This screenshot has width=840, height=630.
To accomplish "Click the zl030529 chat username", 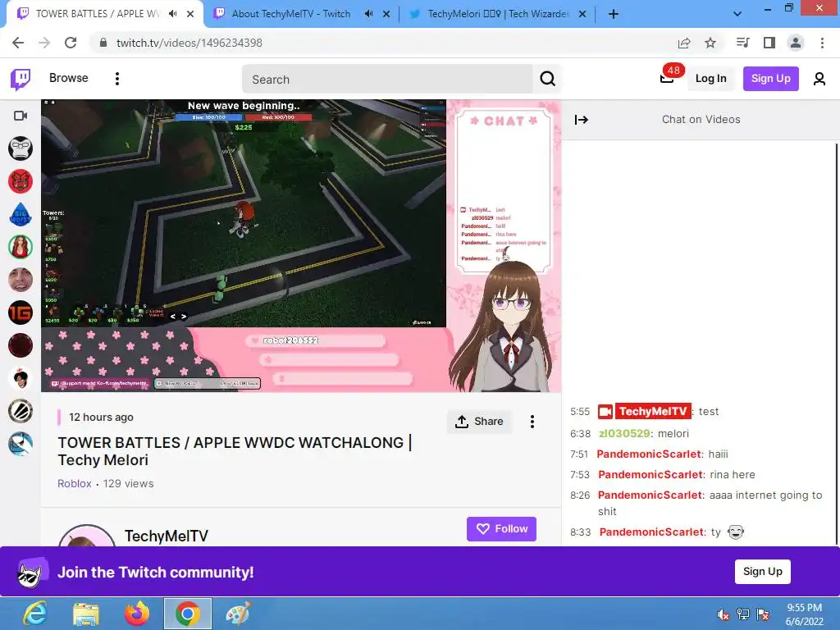I will coord(624,433).
